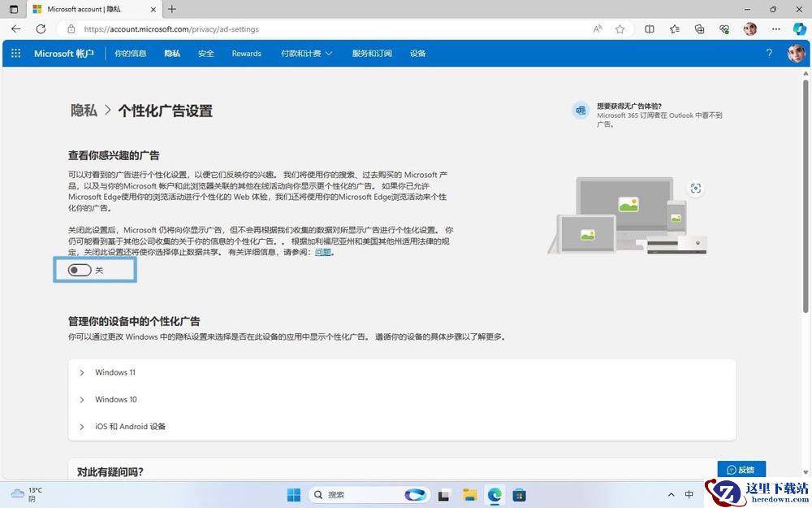Open the Microsoft app launcher grid icon
Image resolution: width=812 pixels, height=508 pixels.
coord(15,54)
